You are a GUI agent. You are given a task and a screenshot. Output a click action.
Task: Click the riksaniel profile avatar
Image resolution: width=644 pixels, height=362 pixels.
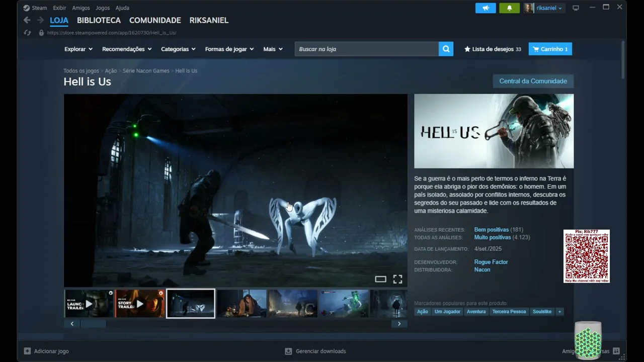(x=529, y=8)
